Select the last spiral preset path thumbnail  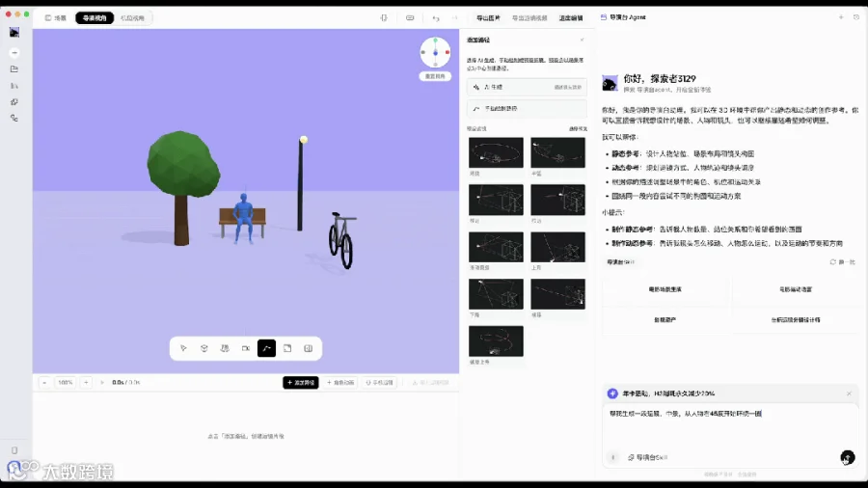point(496,340)
